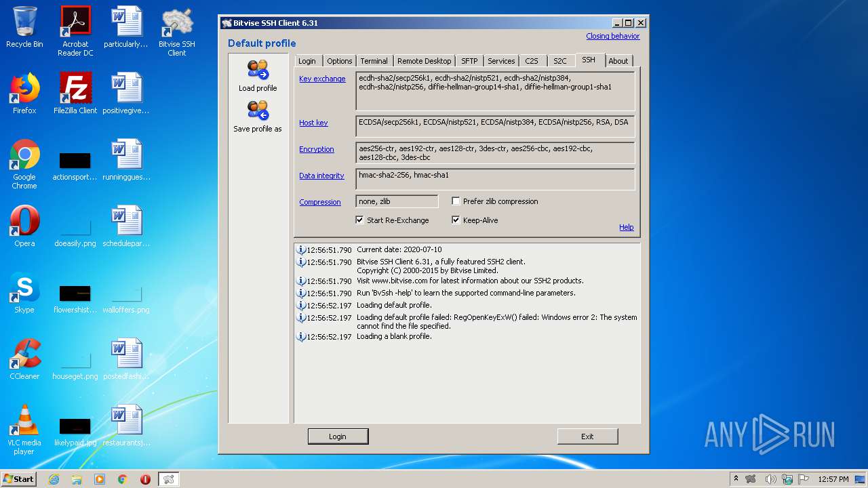Switch to the S2C tab
This screenshot has width=868, height=488.
coord(560,61)
